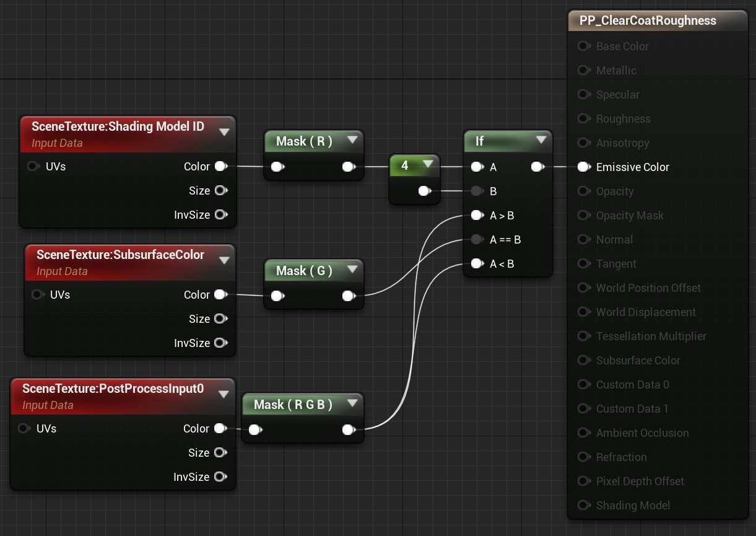
Task: Click the If node output pin
Action: pyautogui.click(x=537, y=167)
